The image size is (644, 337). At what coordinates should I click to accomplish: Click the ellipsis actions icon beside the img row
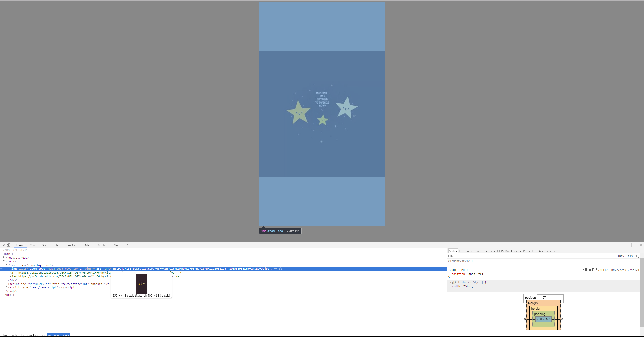coord(2,269)
